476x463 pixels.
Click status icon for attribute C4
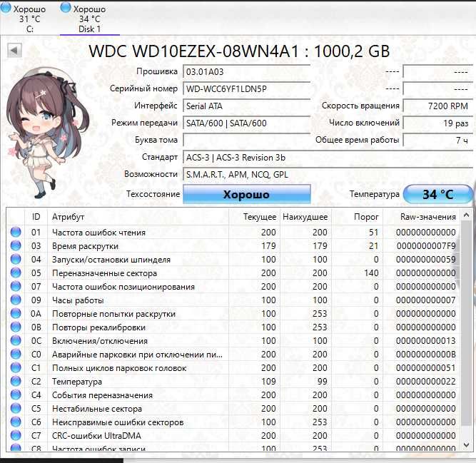click(16, 395)
